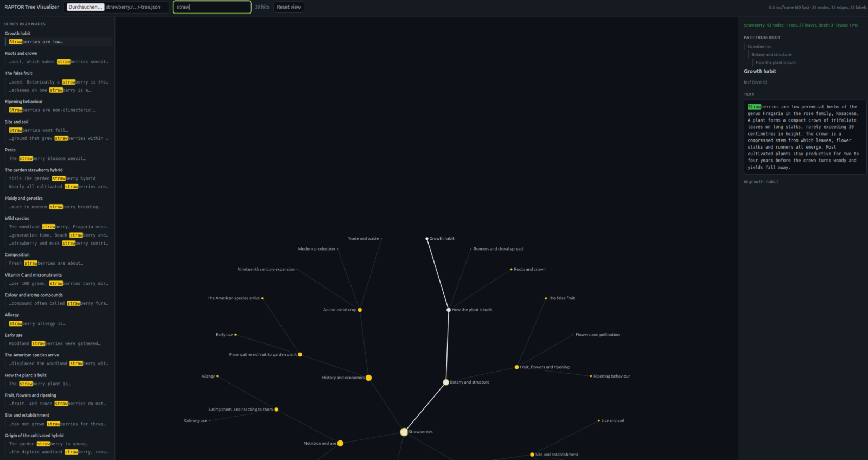Open the How the plant is built breadcrumb
Image resolution: width=868 pixels, height=460 pixels.
775,63
